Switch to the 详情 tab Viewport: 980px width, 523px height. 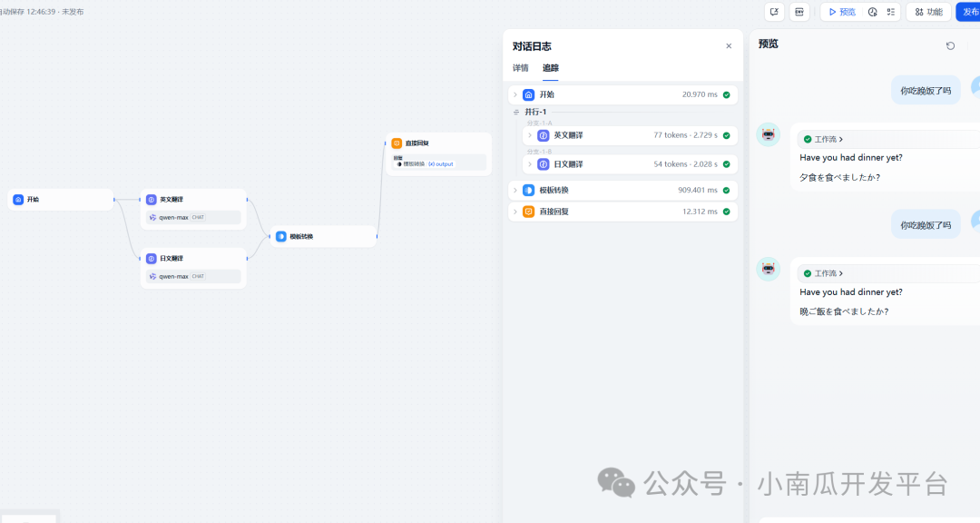[x=521, y=67]
